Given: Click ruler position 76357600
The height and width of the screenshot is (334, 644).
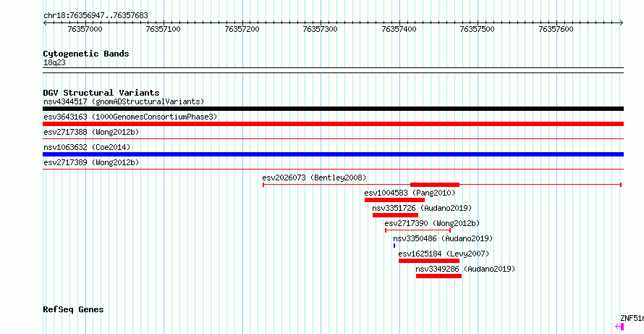Looking at the screenshot, I should (x=556, y=29).
